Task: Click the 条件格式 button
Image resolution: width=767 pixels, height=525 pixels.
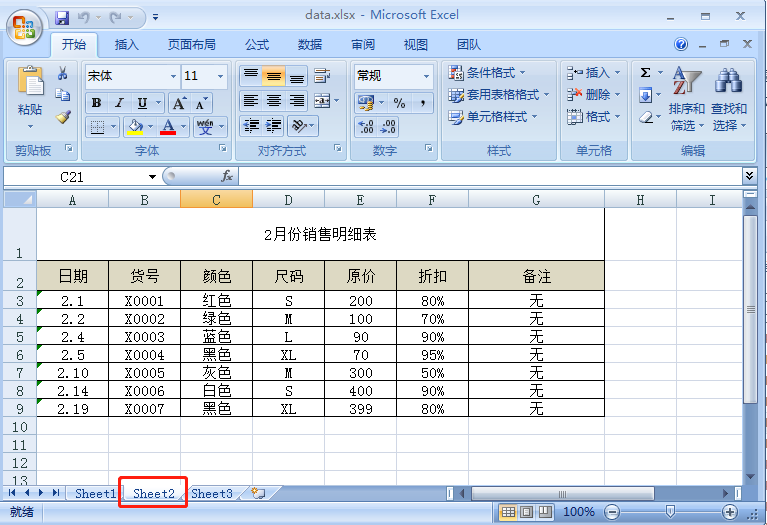Action: click(487, 73)
